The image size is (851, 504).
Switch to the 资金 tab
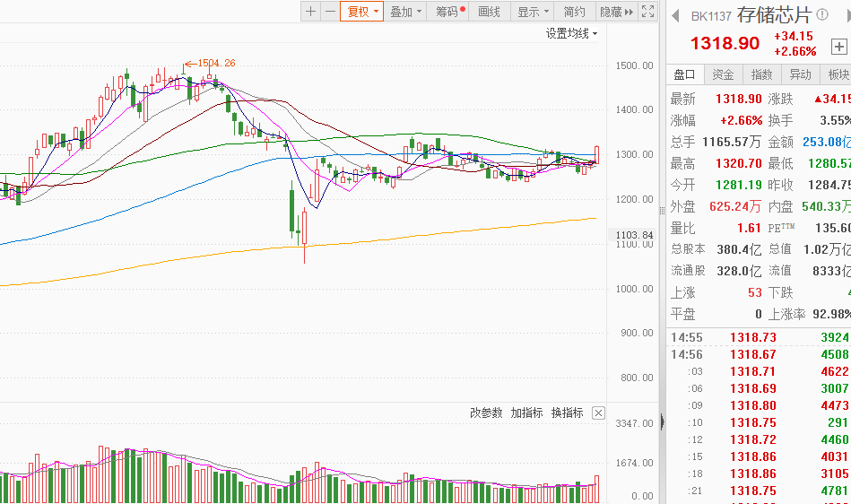pos(723,74)
